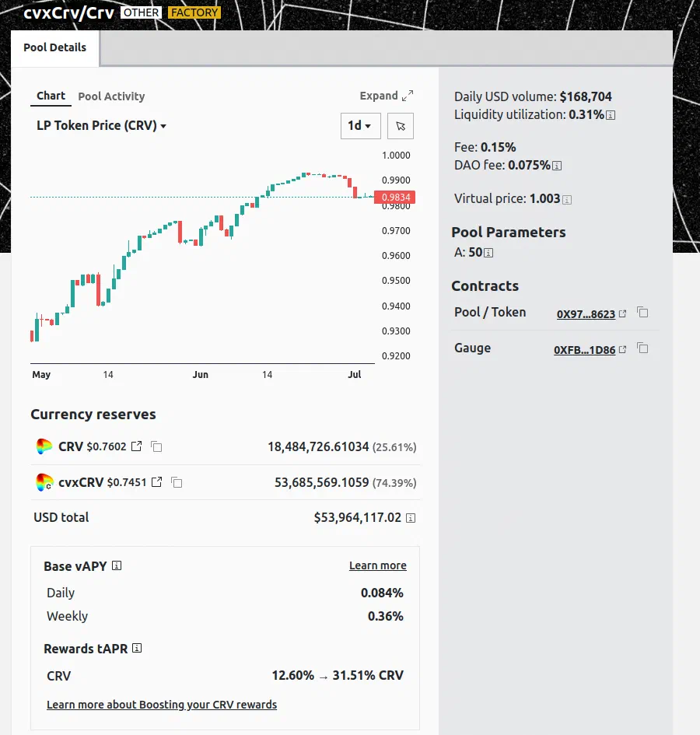
Task: Click the CRV token logo
Action: (44, 446)
